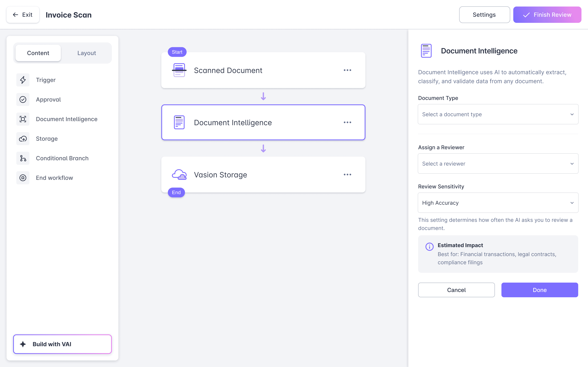Open the three-dot menu on Document Intelligence step
The width and height of the screenshot is (588, 367).
tap(347, 122)
